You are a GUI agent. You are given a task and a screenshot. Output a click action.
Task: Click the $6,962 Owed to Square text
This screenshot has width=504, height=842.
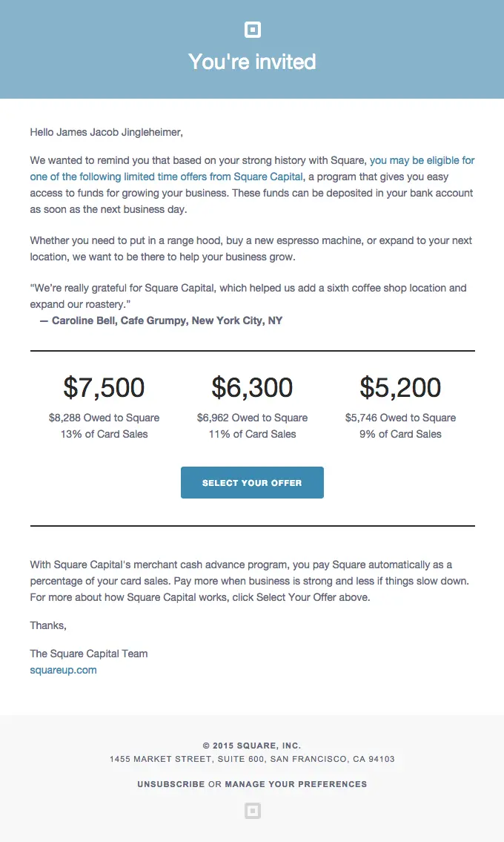[252, 418]
